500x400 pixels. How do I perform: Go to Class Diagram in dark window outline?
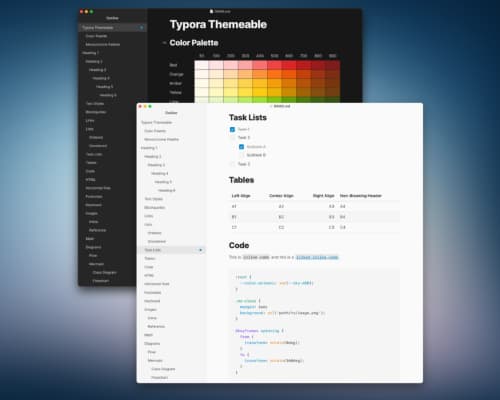tap(104, 273)
